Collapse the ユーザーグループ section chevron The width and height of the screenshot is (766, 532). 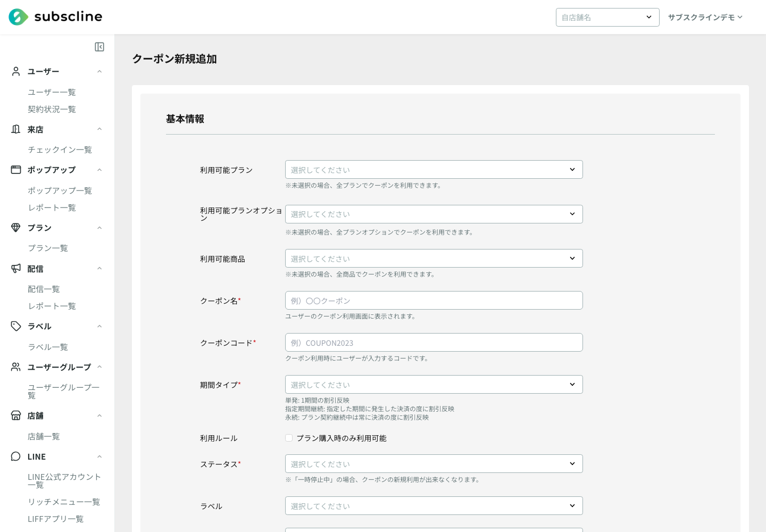coord(99,367)
